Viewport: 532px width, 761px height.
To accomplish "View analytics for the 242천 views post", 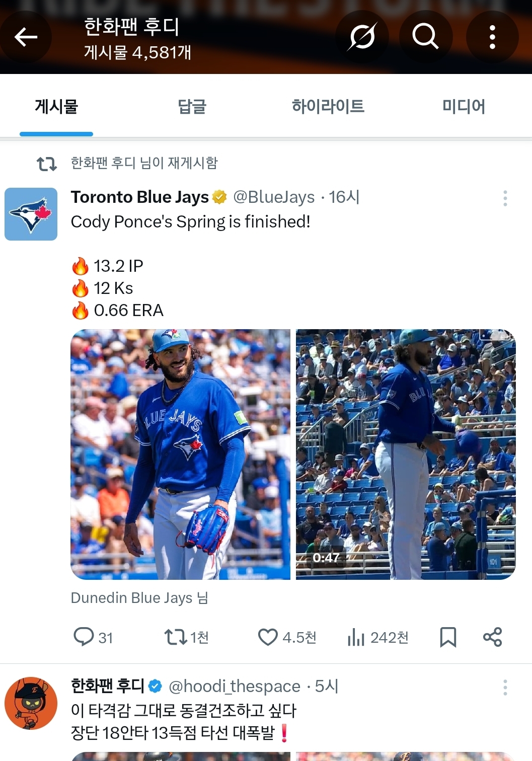I will [x=356, y=637].
